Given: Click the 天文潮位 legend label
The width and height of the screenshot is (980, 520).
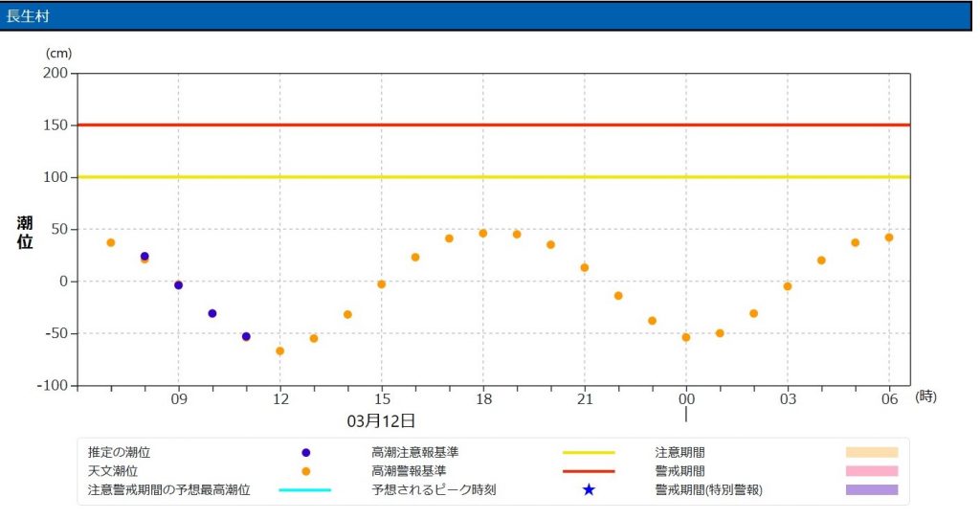Looking at the screenshot, I should point(113,471).
